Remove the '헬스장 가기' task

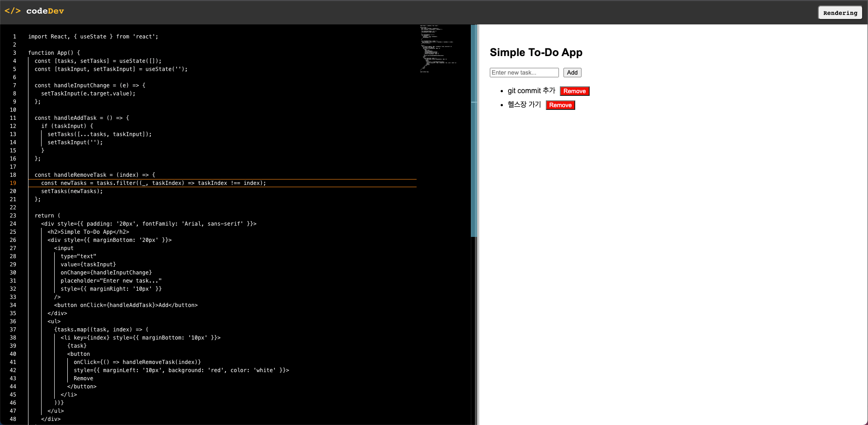[x=560, y=105]
